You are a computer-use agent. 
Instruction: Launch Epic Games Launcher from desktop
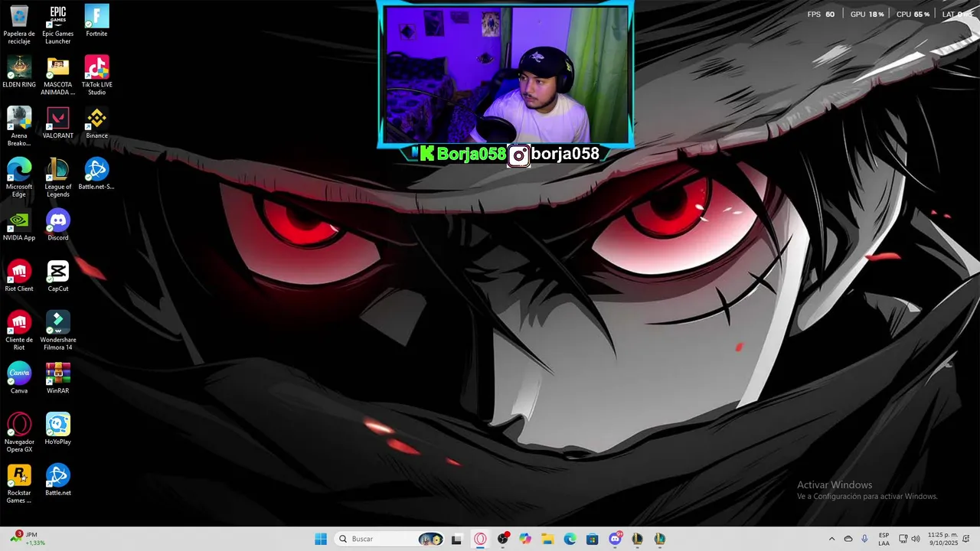[58, 24]
